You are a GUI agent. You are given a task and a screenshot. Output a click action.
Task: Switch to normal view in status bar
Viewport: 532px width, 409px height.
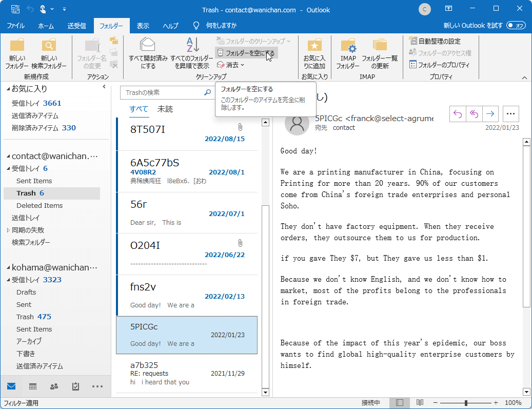point(400,402)
